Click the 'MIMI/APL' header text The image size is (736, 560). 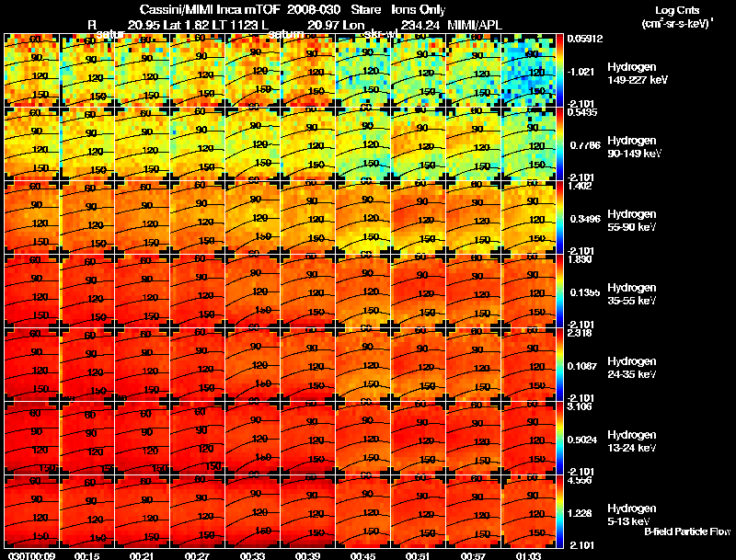tap(475, 25)
